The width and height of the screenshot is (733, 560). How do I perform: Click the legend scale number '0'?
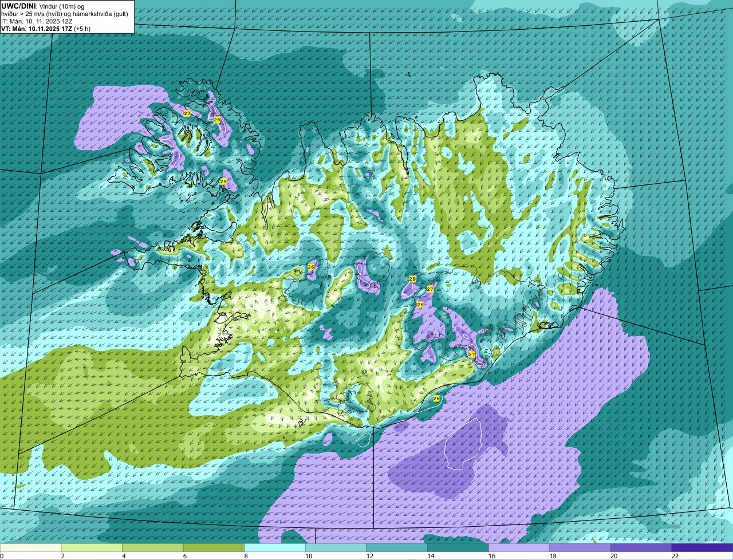pos(2,556)
